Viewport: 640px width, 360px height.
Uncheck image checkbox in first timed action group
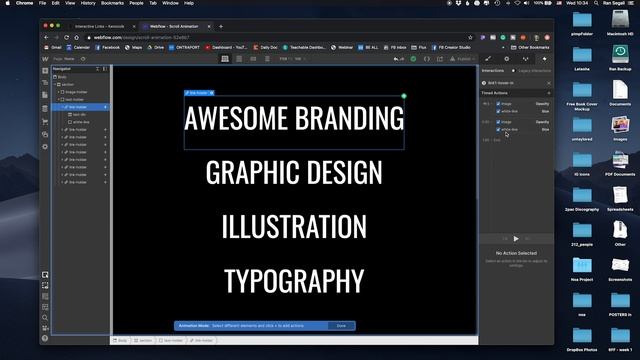pyautogui.click(x=498, y=104)
